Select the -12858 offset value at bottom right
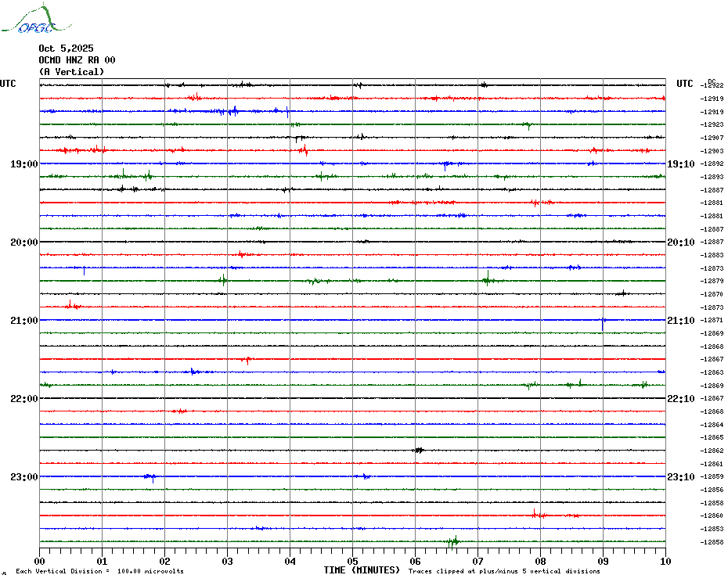728x582 pixels. pos(713,542)
